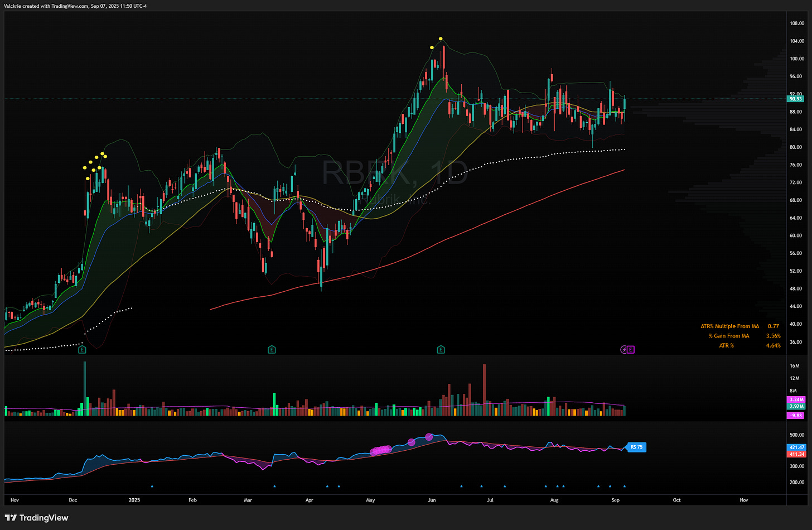812x530 pixels.
Task: Click the Jun label on the time axis
Action: tap(431, 500)
